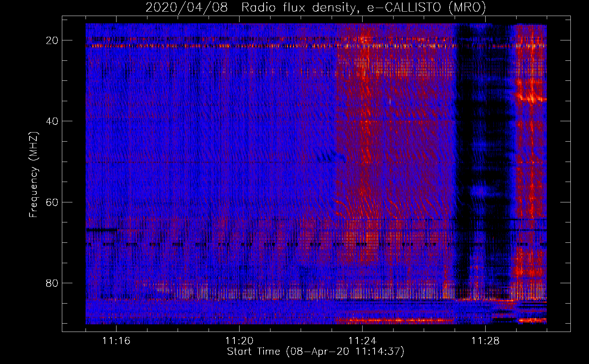Click the "Start Time (08-Apr-20 11:14:37)" label
Screen dimensions: 589x364
[x=316, y=352]
